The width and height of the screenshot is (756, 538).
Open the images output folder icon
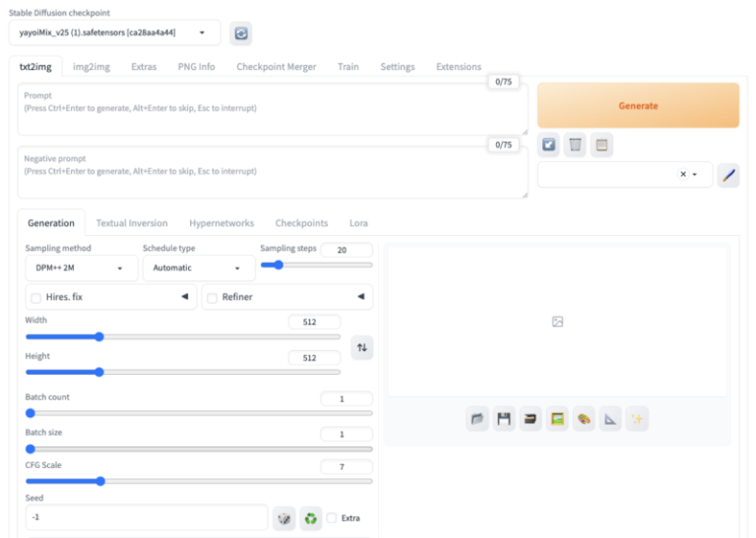(477, 419)
